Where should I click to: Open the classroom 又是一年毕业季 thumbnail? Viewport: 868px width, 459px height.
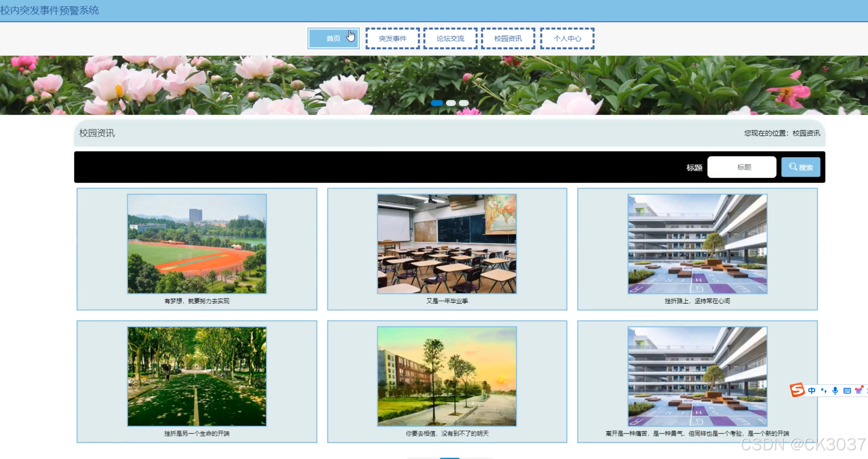(447, 244)
